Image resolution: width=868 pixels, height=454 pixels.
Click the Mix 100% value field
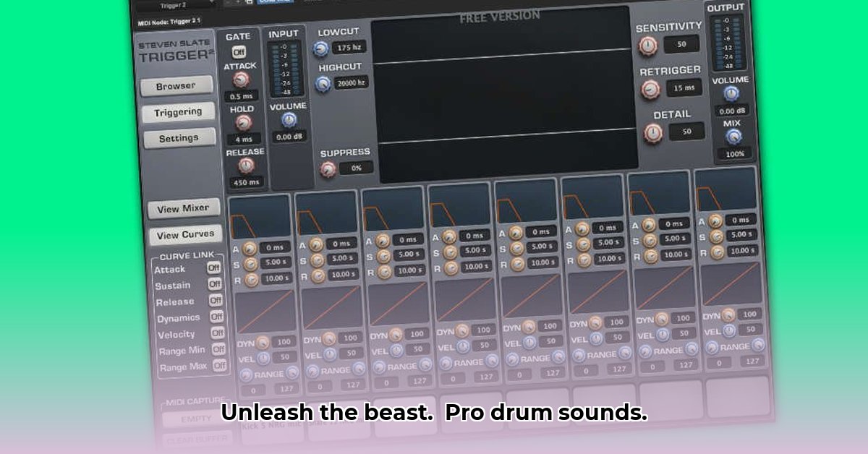click(x=736, y=154)
